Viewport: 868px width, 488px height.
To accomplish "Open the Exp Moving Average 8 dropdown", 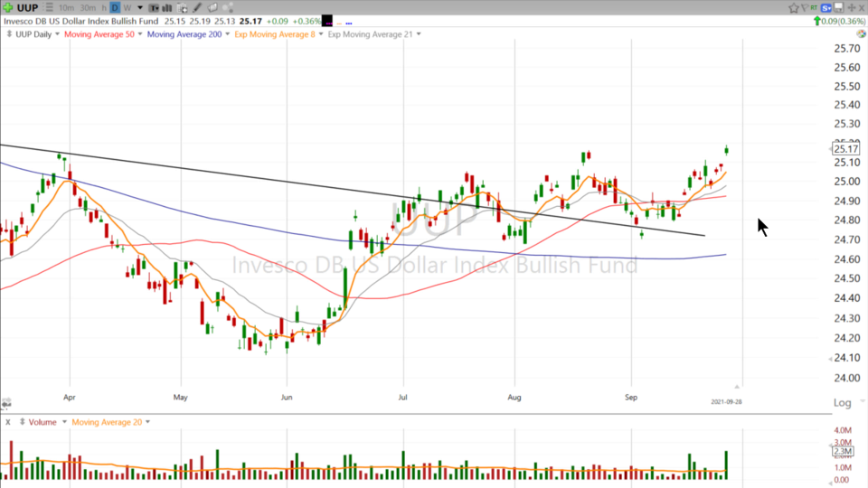I will (320, 34).
